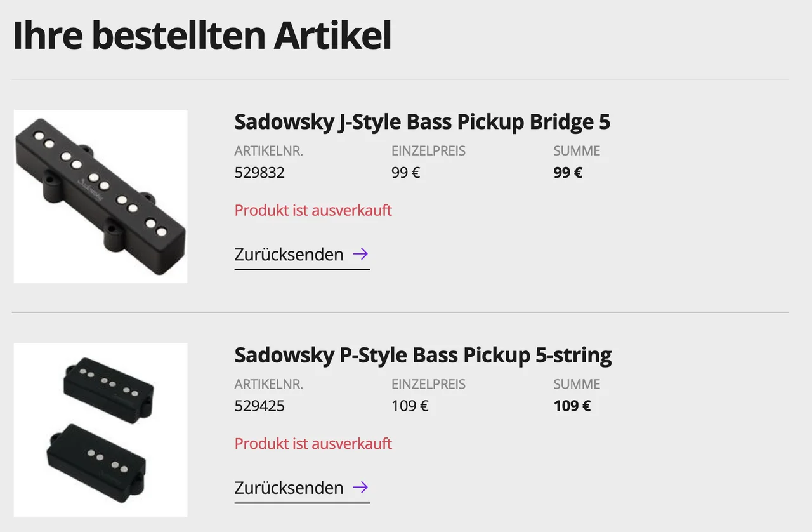Click the purple arrow beside the P-Style Zurücksenden link

pyautogui.click(x=360, y=488)
